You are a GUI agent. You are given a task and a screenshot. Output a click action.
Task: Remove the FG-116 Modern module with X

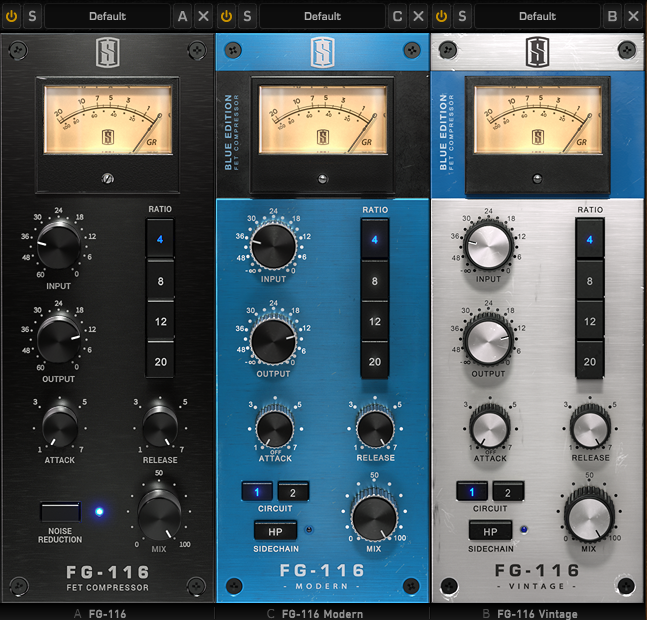(418, 16)
